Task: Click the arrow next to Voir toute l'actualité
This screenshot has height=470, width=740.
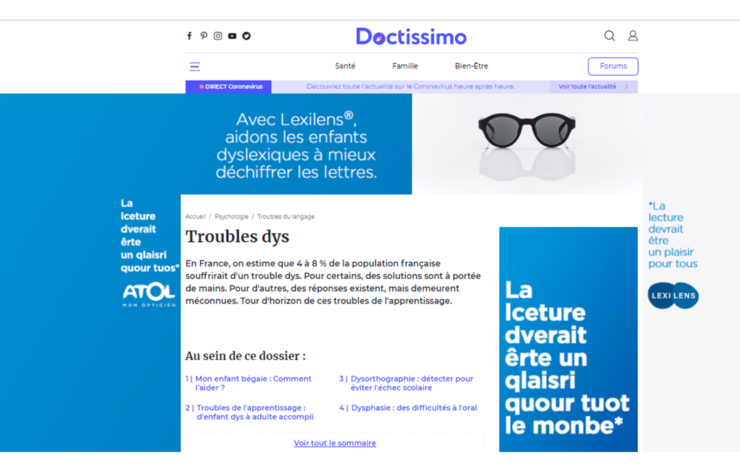Action: coord(627,87)
